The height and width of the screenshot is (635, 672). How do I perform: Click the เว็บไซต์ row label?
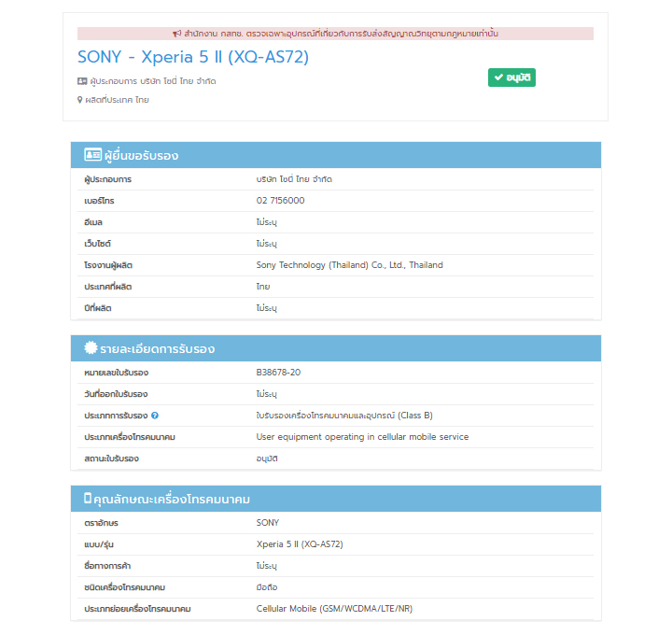[97, 244]
